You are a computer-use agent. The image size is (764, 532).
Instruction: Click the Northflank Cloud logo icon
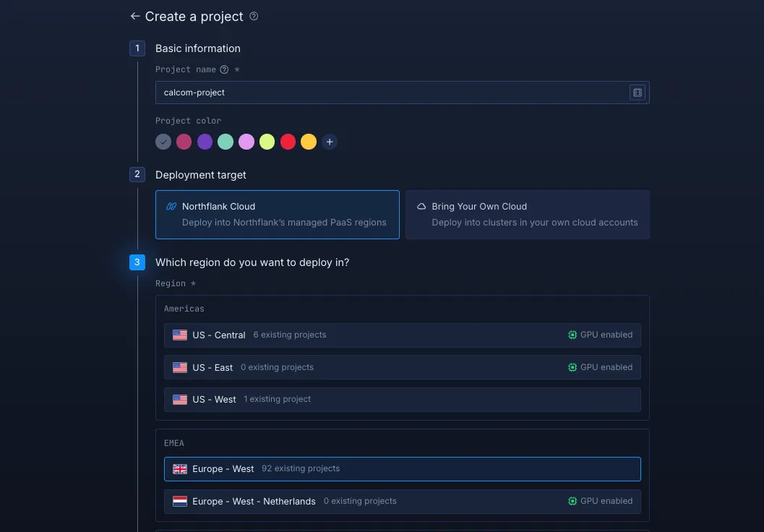171,207
